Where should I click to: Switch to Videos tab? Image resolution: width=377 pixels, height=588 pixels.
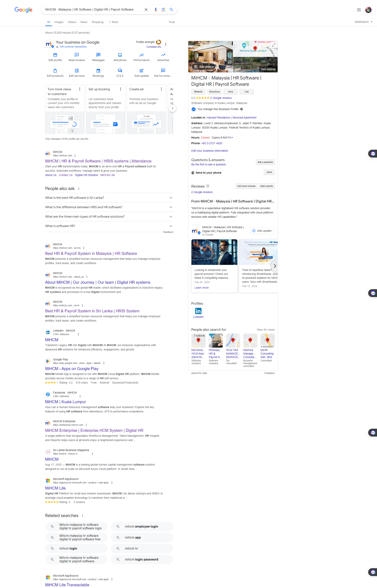click(x=72, y=22)
